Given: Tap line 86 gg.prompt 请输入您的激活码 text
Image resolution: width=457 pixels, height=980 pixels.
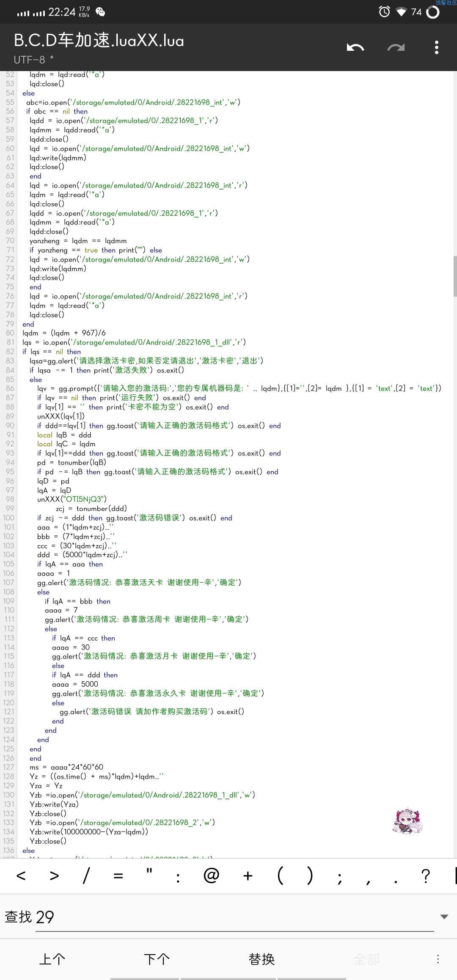Looking at the screenshot, I should coord(239,388).
